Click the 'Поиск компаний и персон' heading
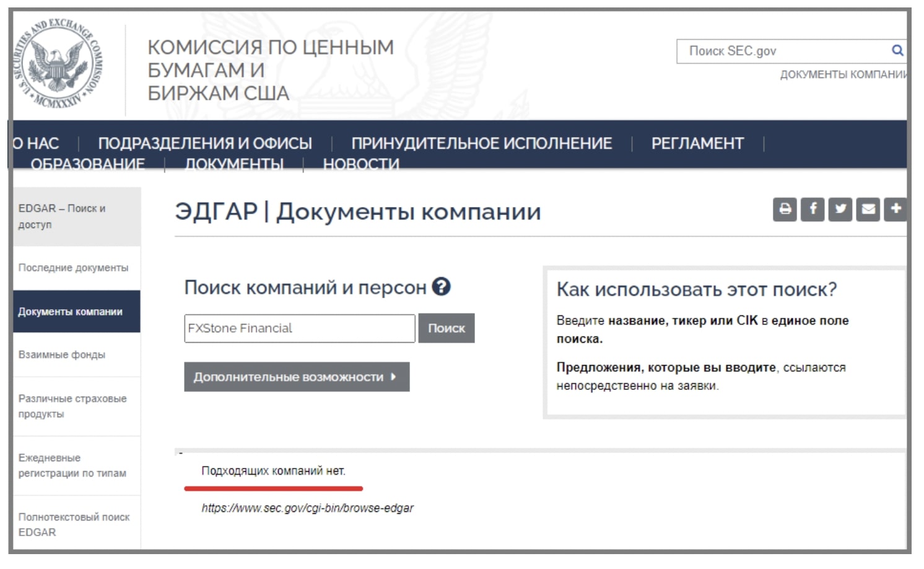 point(305,288)
